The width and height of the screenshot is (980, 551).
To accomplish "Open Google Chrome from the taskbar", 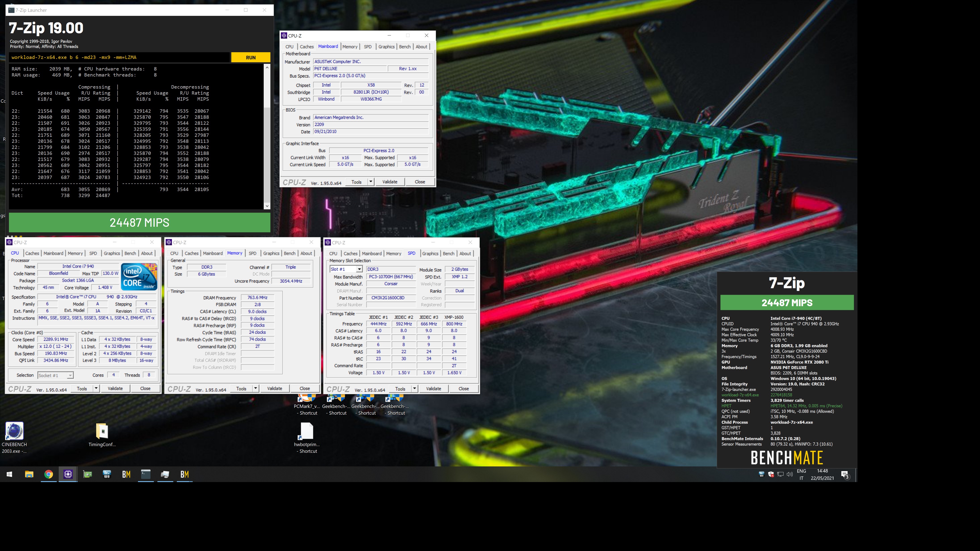I will (x=49, y=474).
